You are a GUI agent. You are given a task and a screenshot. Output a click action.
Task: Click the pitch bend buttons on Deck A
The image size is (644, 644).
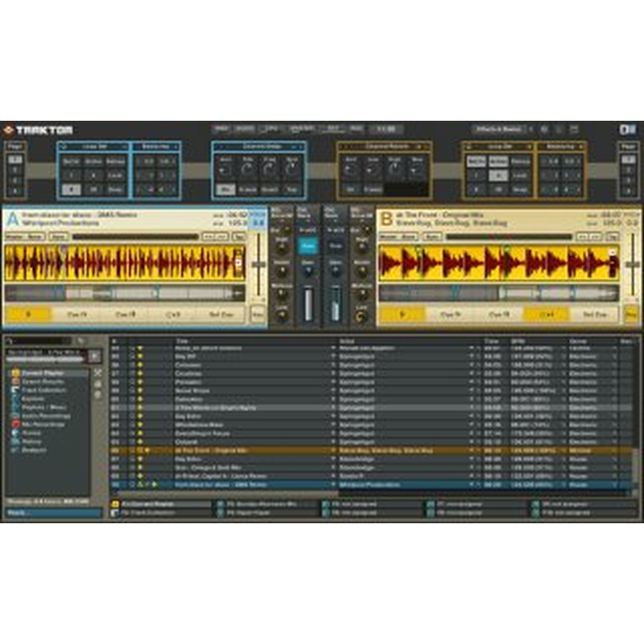(215, 237)
